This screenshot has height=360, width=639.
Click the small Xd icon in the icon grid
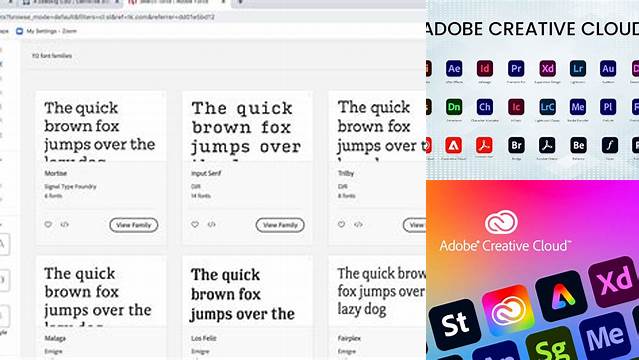click(547, 69)
